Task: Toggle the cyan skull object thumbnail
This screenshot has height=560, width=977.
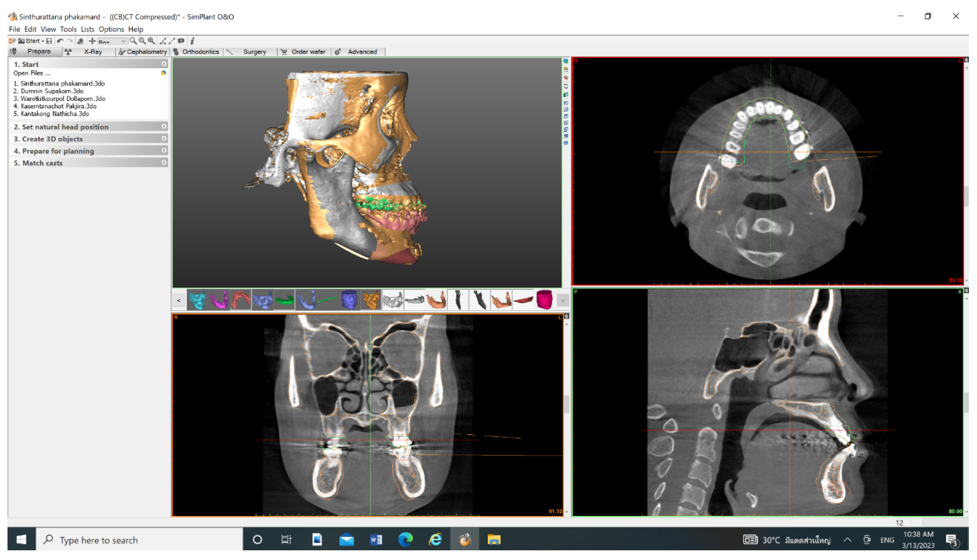Action: coord(197,300)
